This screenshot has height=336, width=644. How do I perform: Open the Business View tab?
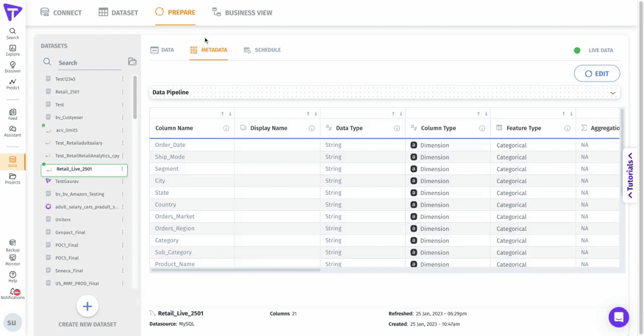click(242, 13)
